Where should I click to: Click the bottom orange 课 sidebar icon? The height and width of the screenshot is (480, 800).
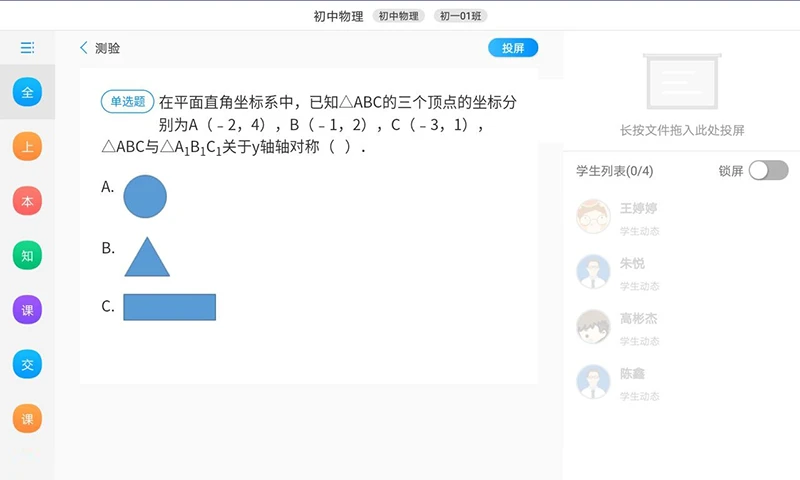[x=27, y=419]
